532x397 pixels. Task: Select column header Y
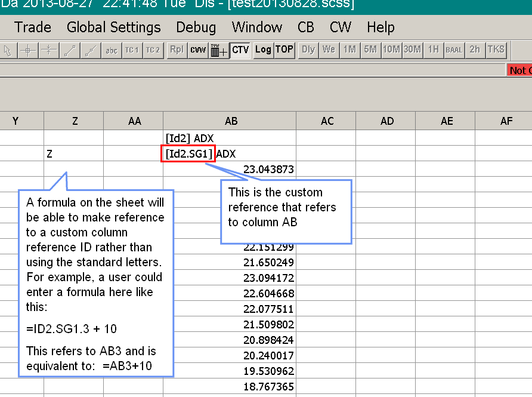(21, 121)
